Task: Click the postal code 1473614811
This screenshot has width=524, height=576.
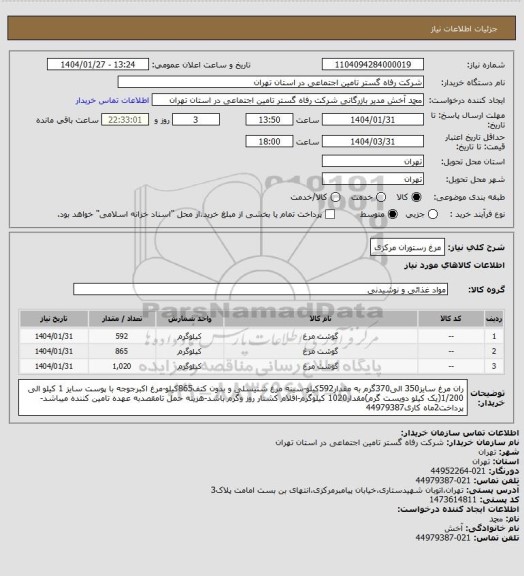Action: click(453, 500)
